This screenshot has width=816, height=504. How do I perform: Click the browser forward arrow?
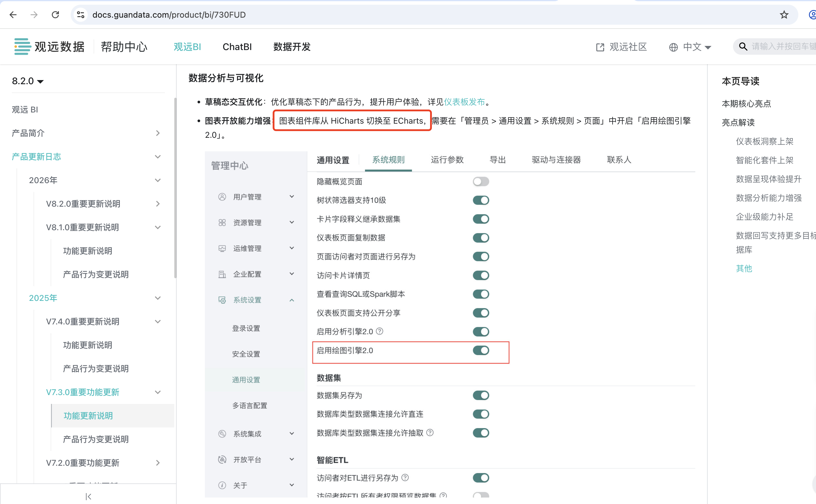pos(34,15)
